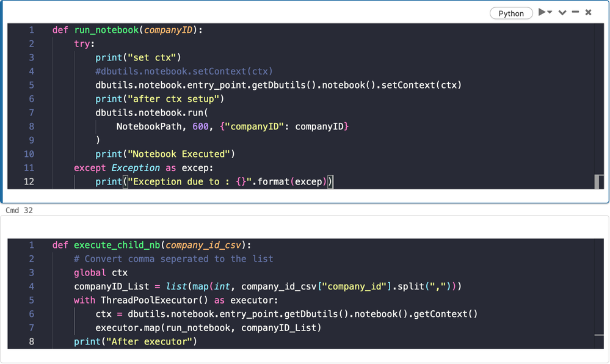Click line number 1 in the run_notebook cell
Image resolution: width=610 pixels, height=364 pixels.
coord(31,30)
